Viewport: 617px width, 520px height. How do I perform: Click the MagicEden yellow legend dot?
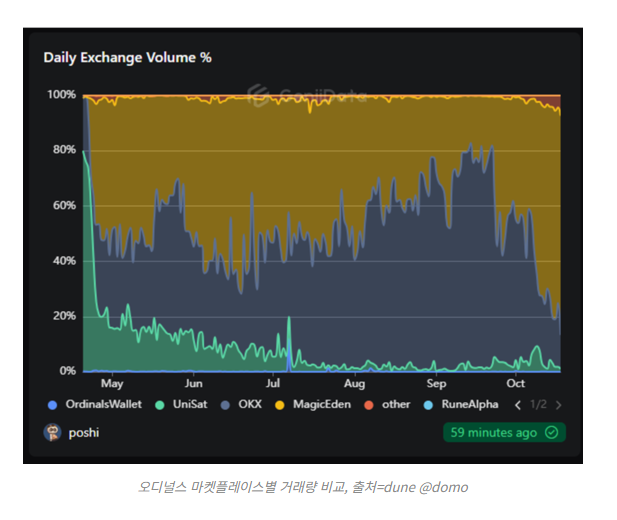(x=279, y=405)
